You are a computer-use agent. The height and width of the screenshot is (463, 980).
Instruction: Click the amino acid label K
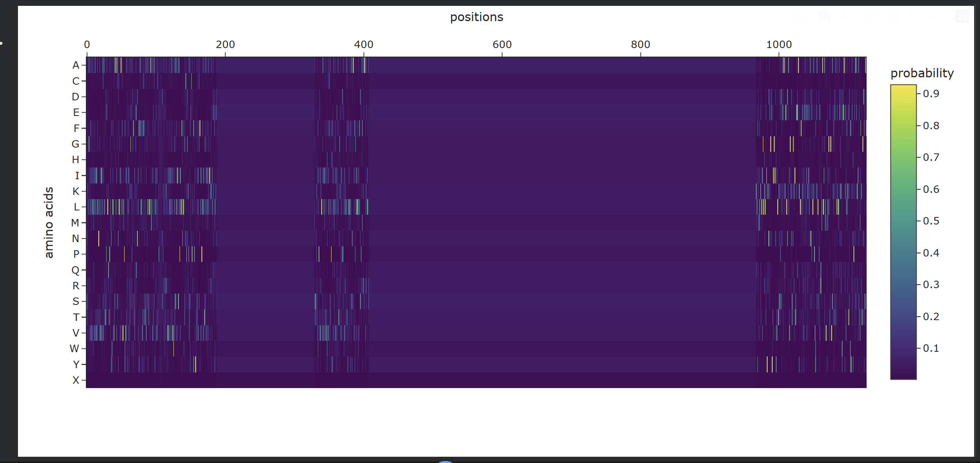point(76,191)
